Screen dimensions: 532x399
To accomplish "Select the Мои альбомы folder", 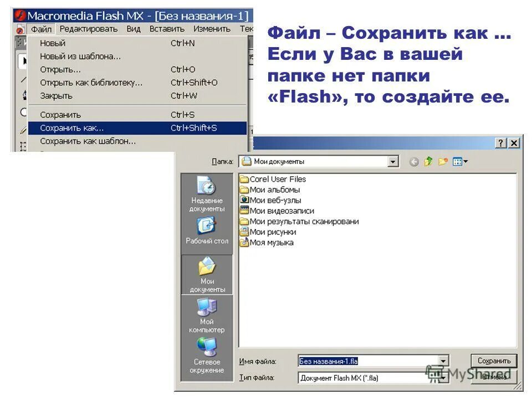I will [x=270, y=190].
